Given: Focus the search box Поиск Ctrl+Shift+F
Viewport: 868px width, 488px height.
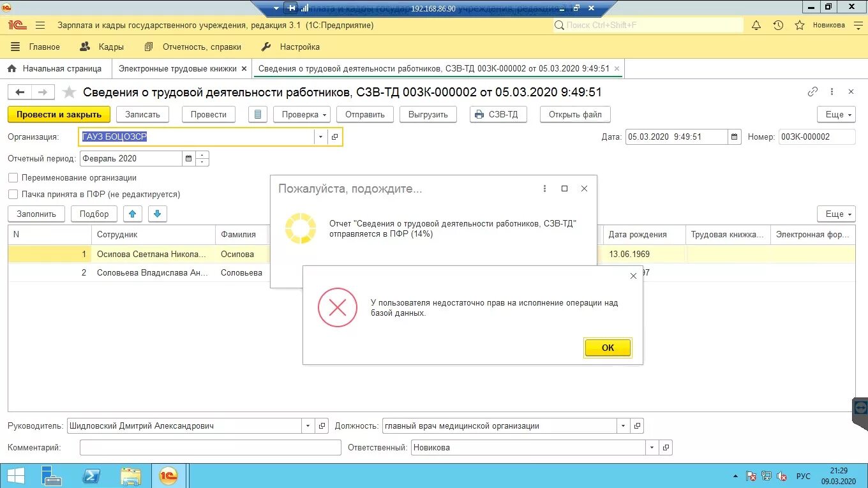Looking at the screenshot, I should [648, 26].
